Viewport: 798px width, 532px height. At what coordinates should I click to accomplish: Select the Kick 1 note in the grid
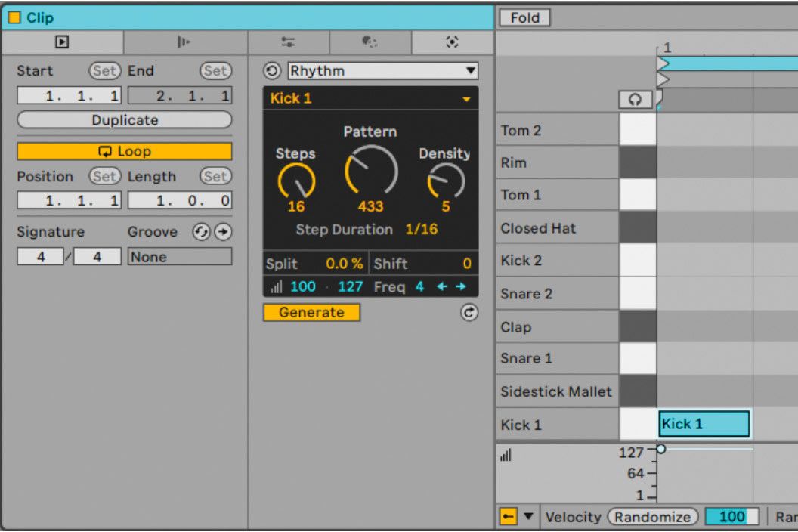pyautogui.click(x=703, y=424)
